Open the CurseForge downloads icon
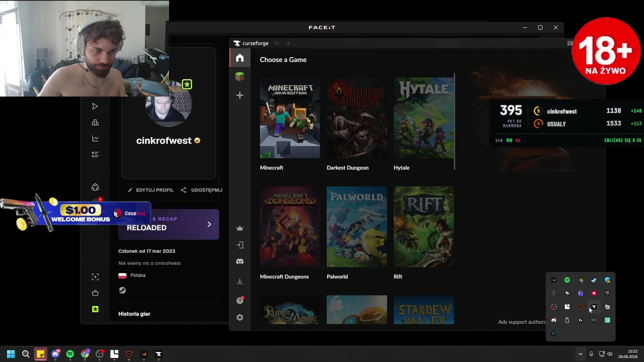The width and height of the screenshot is (644, 362). tap(239, 281)
